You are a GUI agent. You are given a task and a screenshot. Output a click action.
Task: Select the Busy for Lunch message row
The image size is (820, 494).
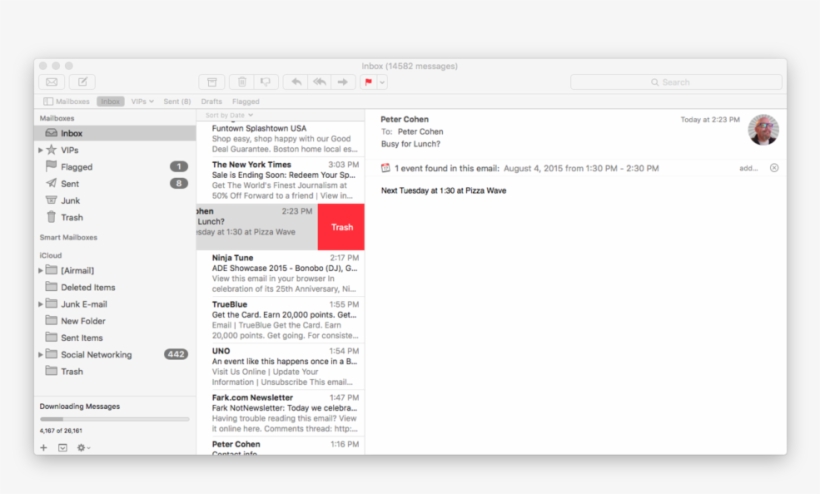[x=257, y=227]
